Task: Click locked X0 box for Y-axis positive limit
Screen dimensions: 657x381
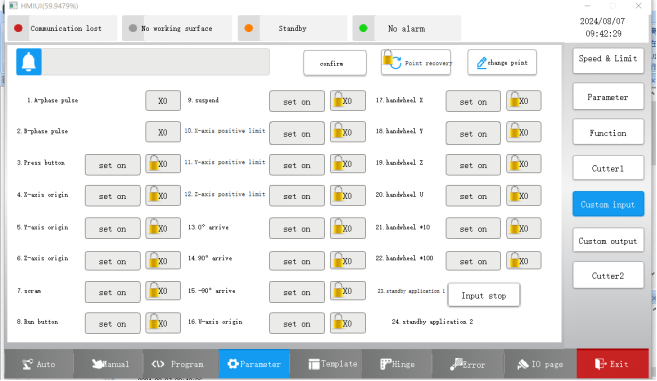Action: coord(348,164)
